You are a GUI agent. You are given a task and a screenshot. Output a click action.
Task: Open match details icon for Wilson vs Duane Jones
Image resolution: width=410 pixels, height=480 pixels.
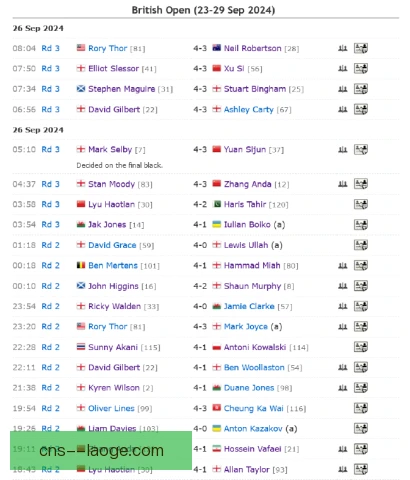click(361, 388)
